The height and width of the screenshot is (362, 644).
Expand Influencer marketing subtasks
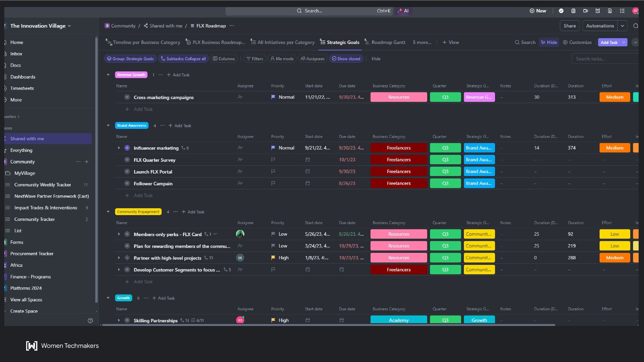(119, 148)
